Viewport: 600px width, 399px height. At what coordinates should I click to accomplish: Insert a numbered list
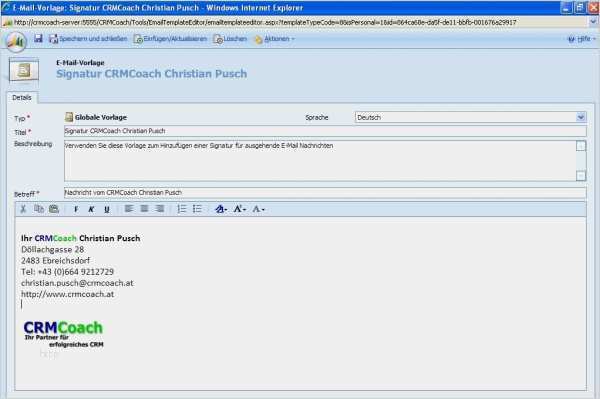[x=182, y=209]
